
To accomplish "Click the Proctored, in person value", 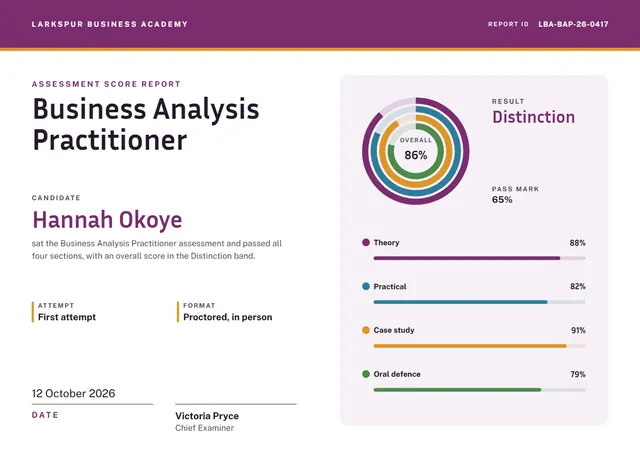I will point(227,317).
